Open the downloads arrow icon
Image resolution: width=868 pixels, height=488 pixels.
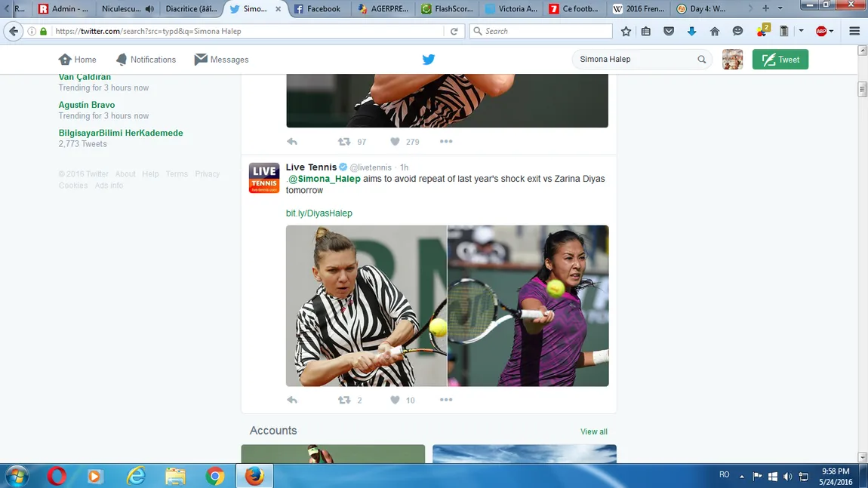[691, 31]
